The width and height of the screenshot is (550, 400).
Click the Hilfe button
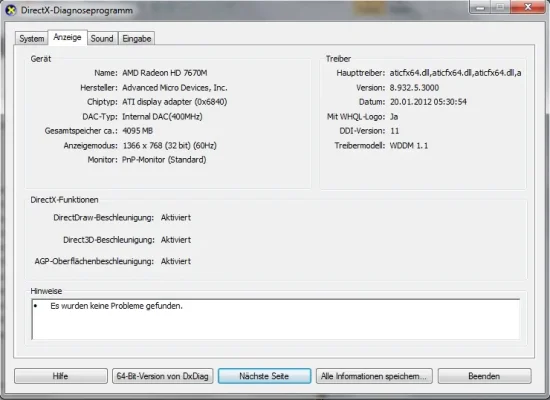click(x=61, y=376)
